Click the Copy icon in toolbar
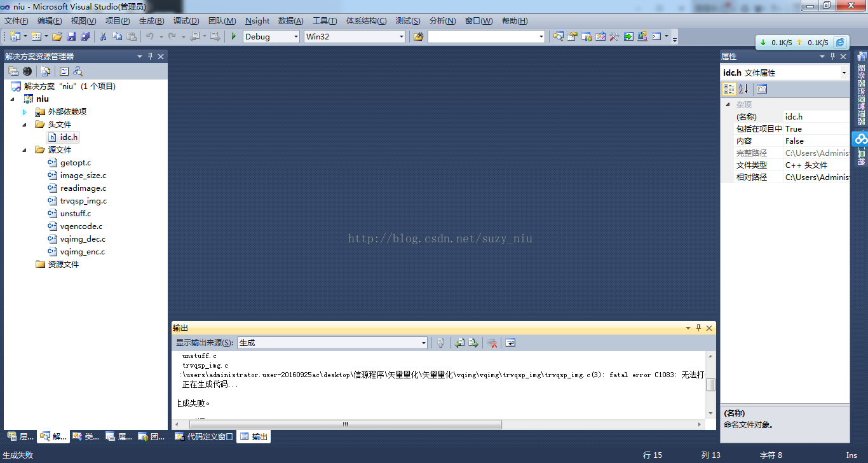The height and width of the screenshot is (463, 868). pyautogui.click(x=117, y=37)
